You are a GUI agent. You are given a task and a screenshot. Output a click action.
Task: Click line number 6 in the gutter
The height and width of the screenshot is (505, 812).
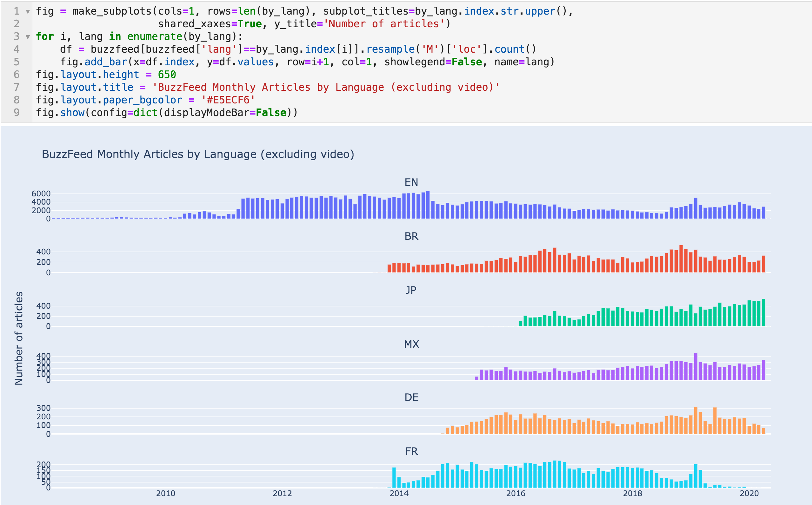pos(17,75)
